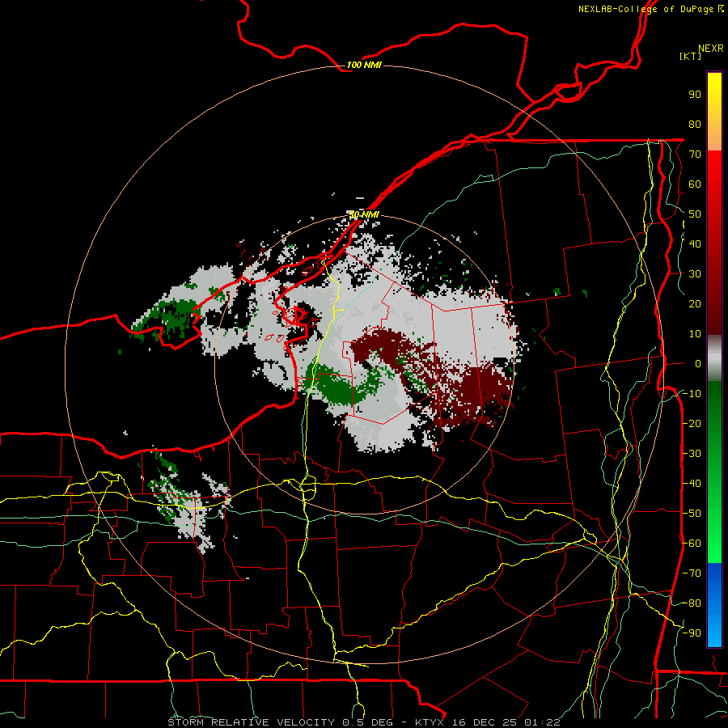The height and width of the screenshot is (728, 728).
Task: Click the blue segment of the color bar
Action: click(x=714, y=604)
